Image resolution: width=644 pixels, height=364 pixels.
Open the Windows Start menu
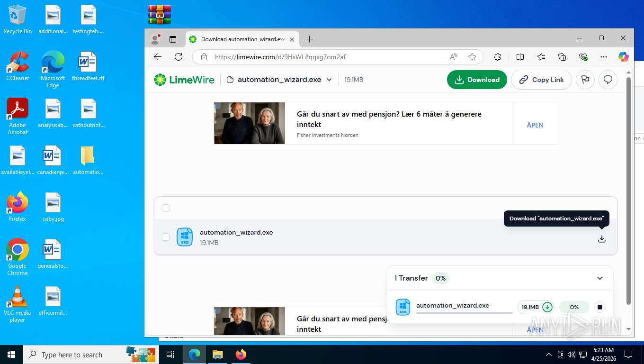[11, 355]
